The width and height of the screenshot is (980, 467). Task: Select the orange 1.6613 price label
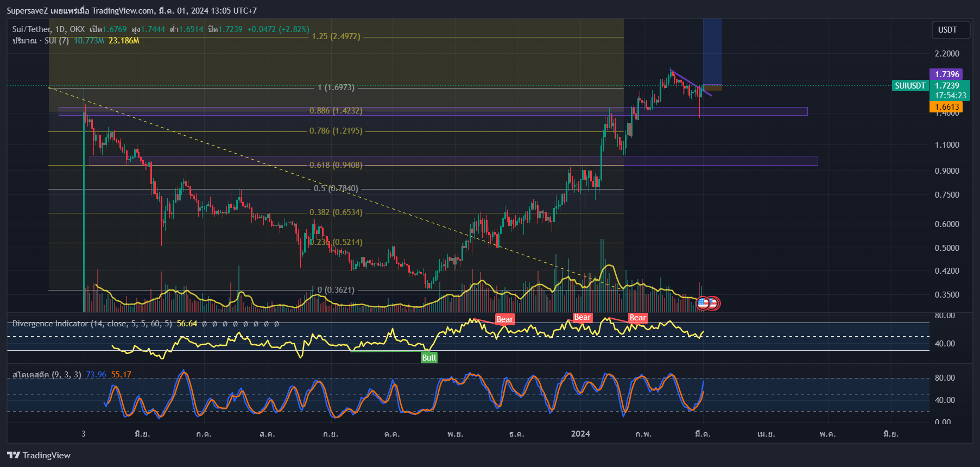click(947, 107)
